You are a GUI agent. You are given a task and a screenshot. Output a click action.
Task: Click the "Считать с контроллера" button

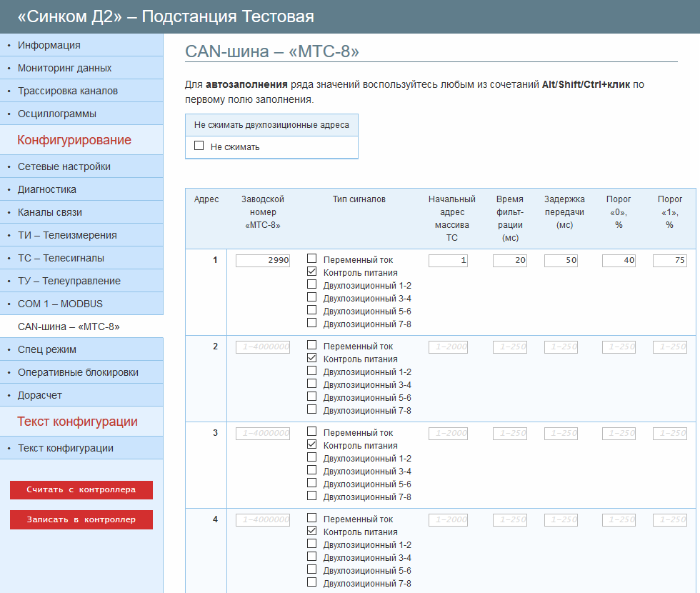pyautogui.click(x=81, y=490)
